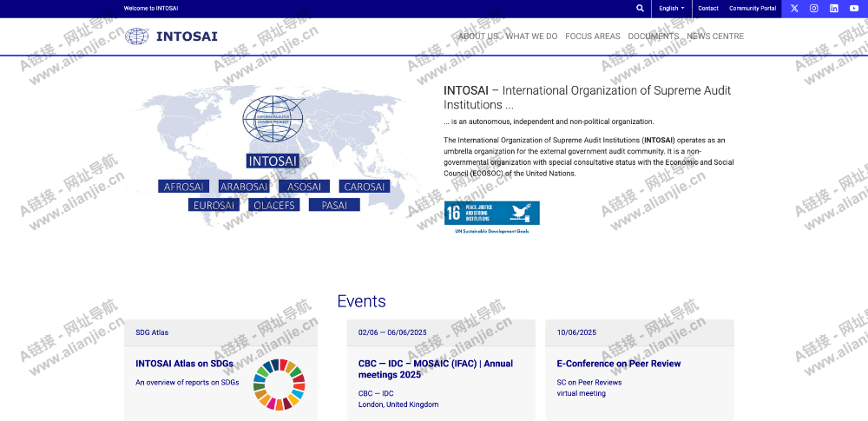The width and height of the screenshot is (868, 421).
Task: Open CBC — IDC – MOSAIC Annual meetings event
Action: (436, 370)
